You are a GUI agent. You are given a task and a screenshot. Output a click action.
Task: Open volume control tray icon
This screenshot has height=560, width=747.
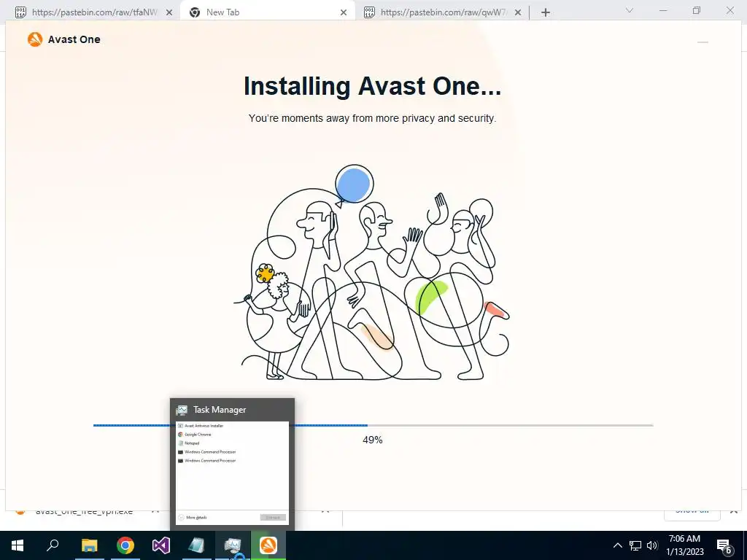(x=652, y=545)
